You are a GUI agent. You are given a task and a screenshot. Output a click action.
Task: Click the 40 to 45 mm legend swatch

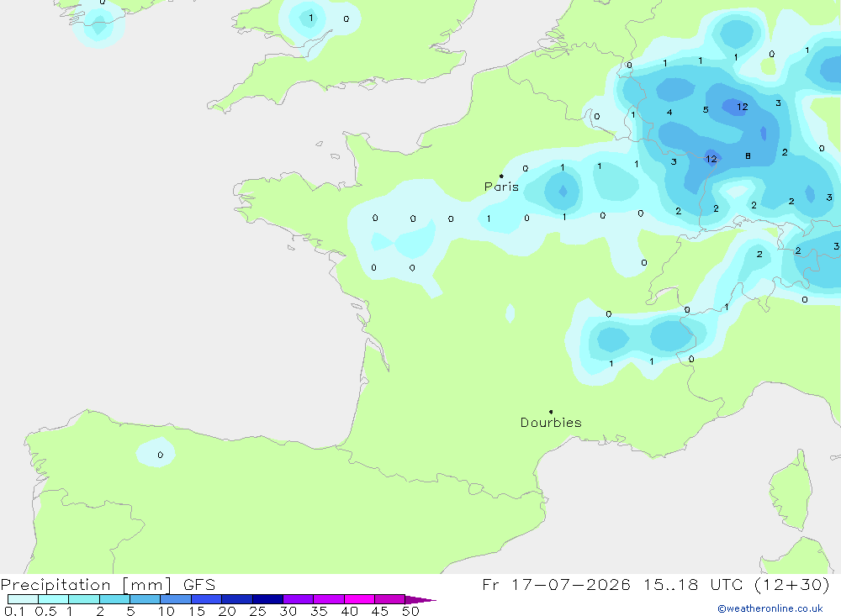[359, 599]
